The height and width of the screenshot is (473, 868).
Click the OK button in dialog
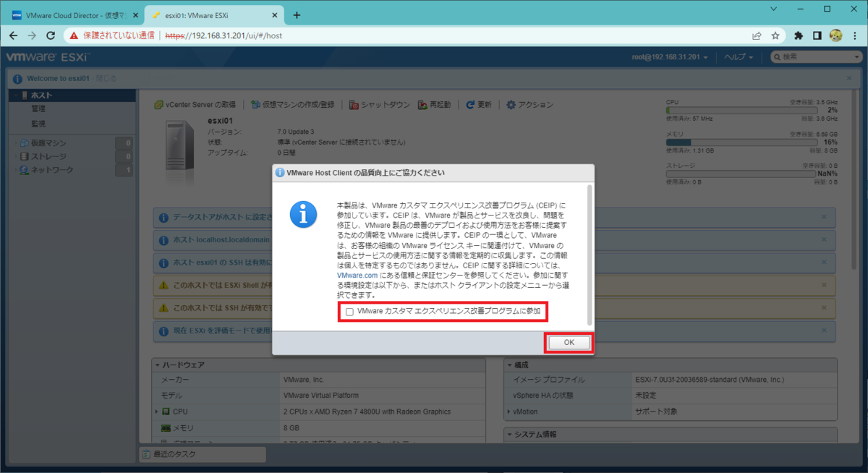[569, 343]
